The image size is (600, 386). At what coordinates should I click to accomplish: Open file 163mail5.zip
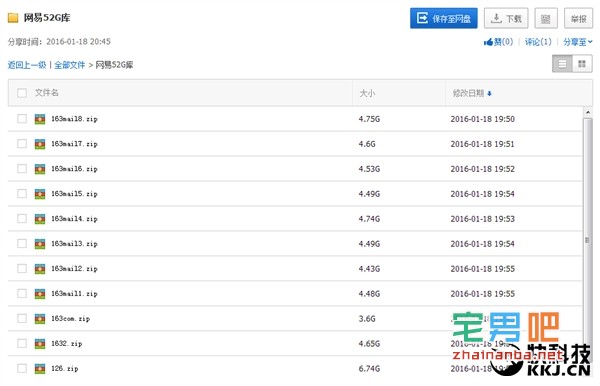(x=74, y=194)
